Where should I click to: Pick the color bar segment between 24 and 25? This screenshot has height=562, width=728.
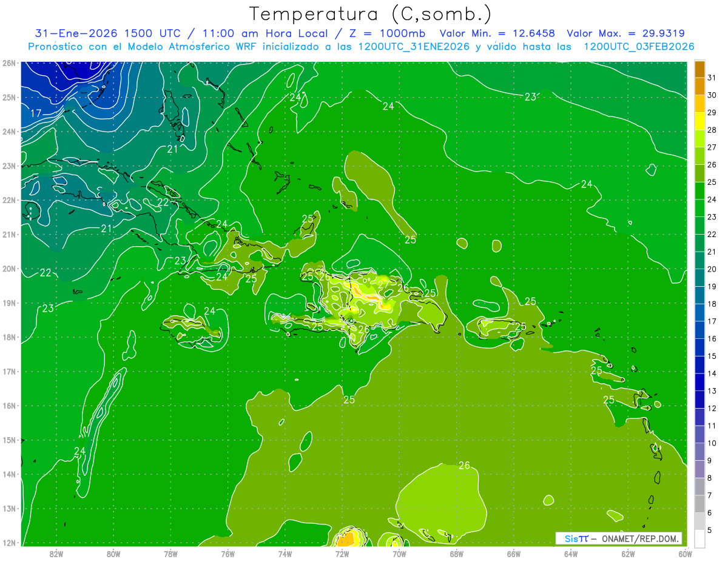[x=699, y=191]
